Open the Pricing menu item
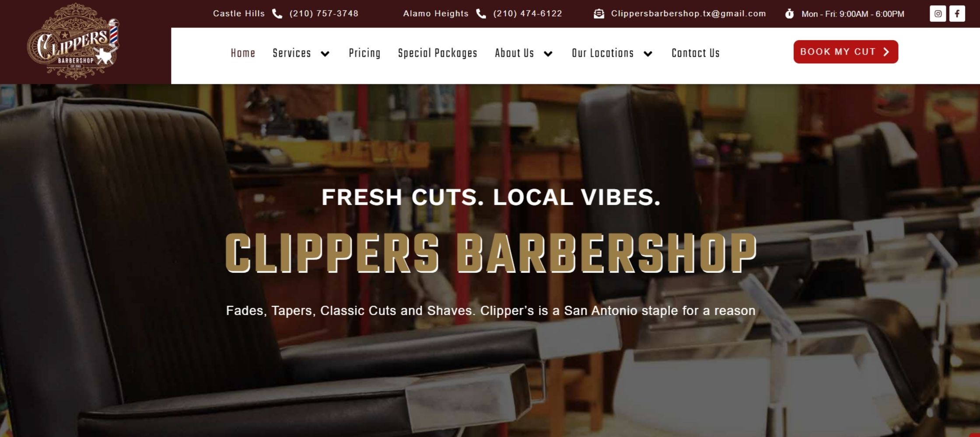 tap(364, 53)
